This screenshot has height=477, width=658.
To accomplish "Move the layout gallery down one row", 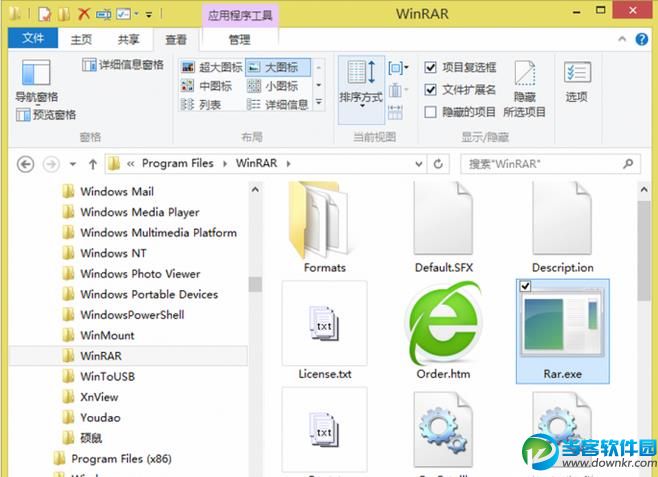I will tap(319, 85).
